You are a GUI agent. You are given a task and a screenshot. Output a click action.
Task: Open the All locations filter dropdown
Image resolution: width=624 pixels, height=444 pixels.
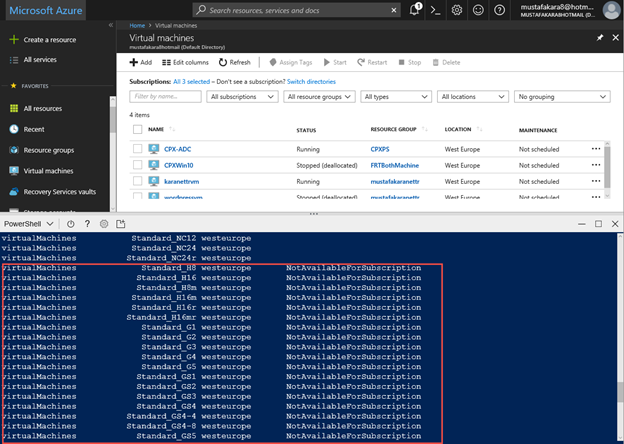[x=473, y=97]
